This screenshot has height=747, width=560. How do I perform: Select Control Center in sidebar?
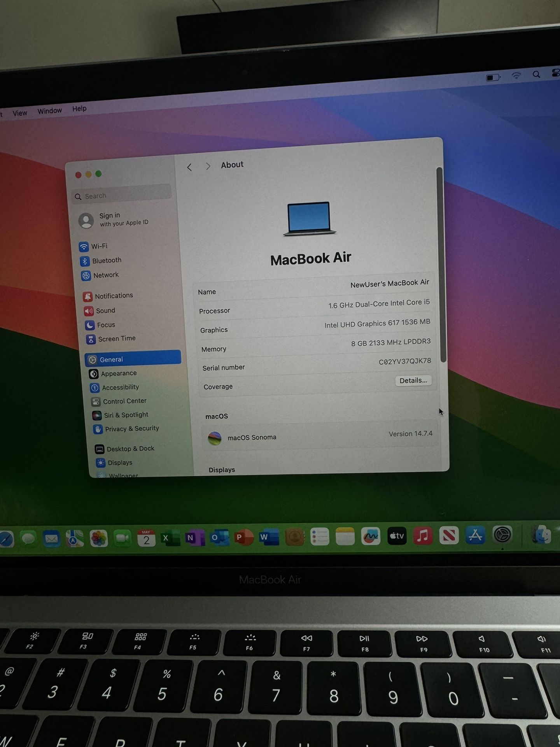(x=119, y=401)
